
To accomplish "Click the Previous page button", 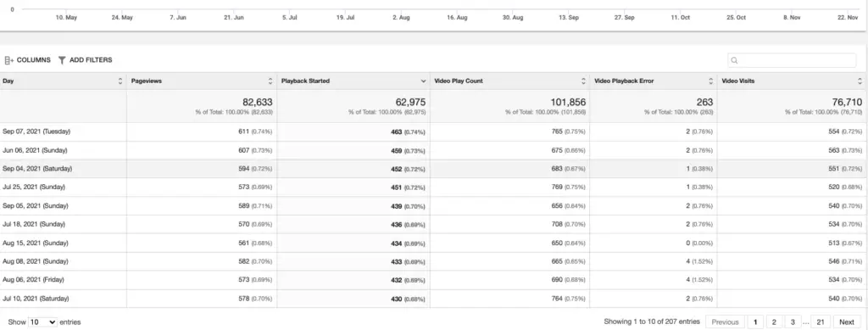I will [725, 322].
